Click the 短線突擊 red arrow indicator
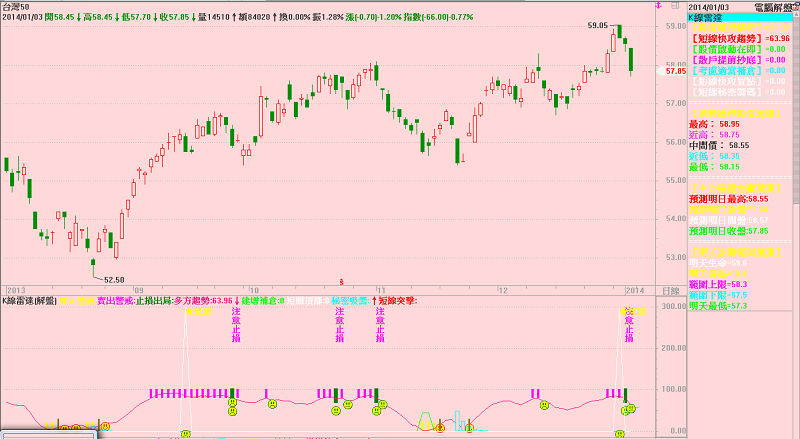The width and height of the screenshot is (800, 439). (x=396, y=300)
